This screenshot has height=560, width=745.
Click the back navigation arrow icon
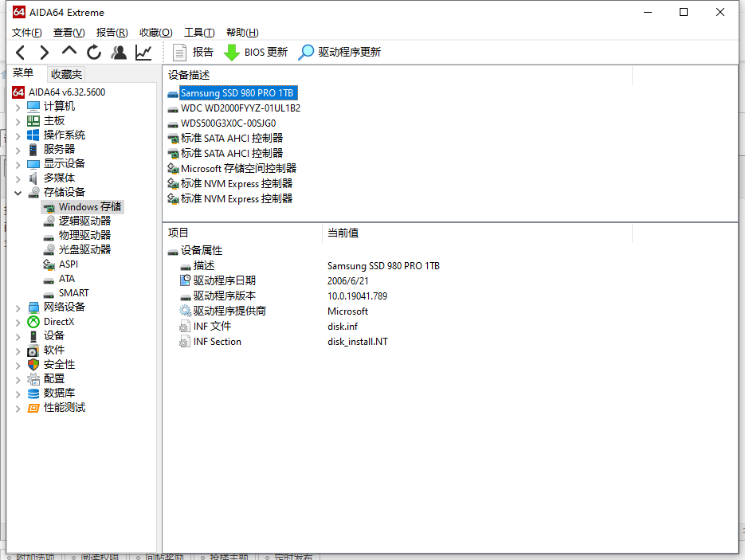click(21, 53)
